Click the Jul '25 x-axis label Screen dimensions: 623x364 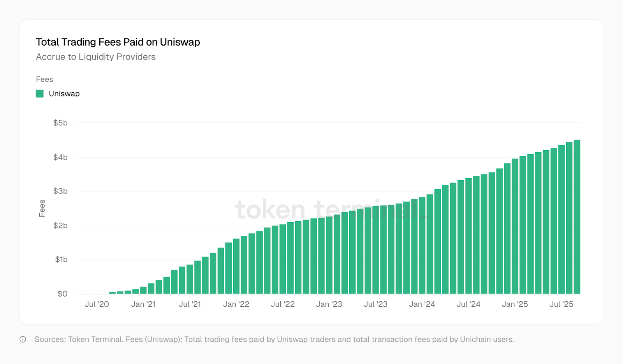point(561,304)
